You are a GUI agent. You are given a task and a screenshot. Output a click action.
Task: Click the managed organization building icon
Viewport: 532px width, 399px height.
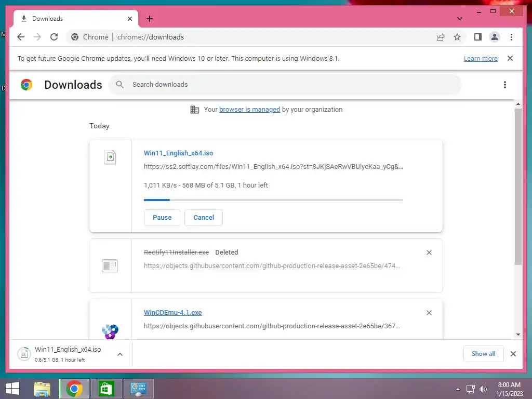tap(195, 110)
